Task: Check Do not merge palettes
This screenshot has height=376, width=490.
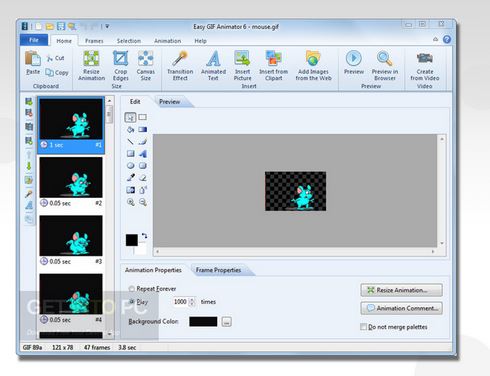Action: [x=363, y=327]
